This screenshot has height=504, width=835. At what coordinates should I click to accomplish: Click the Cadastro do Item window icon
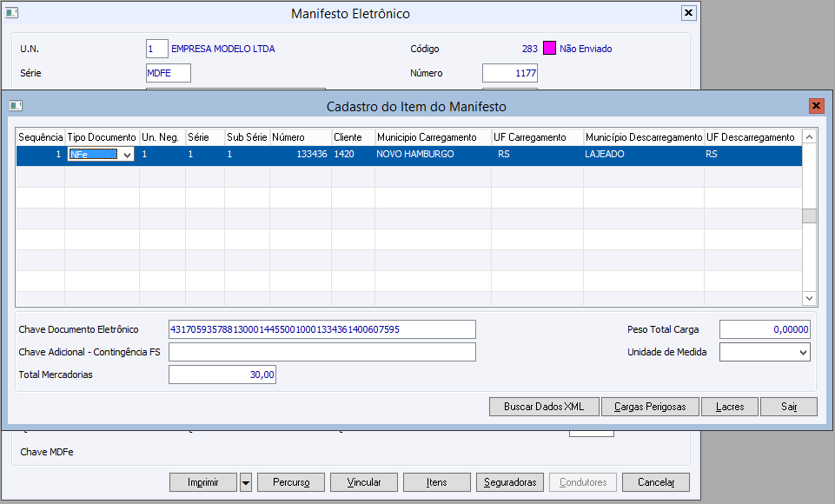point(16,106)
